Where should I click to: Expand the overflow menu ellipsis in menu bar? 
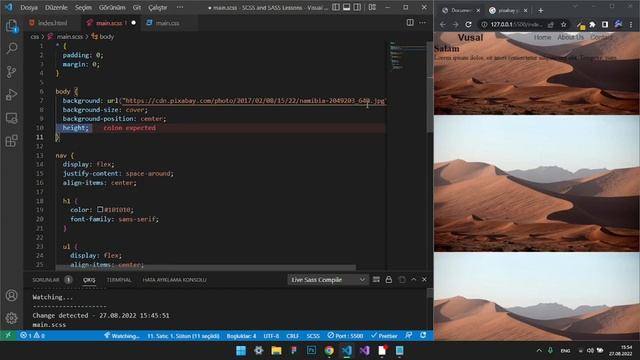tap(180, 7)
